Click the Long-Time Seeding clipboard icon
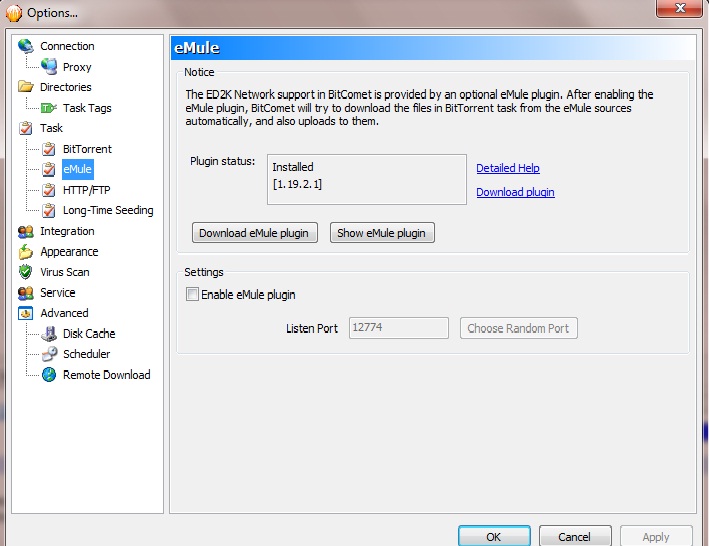The width and height of the screenshot is (709, 546). click(49, 211)
